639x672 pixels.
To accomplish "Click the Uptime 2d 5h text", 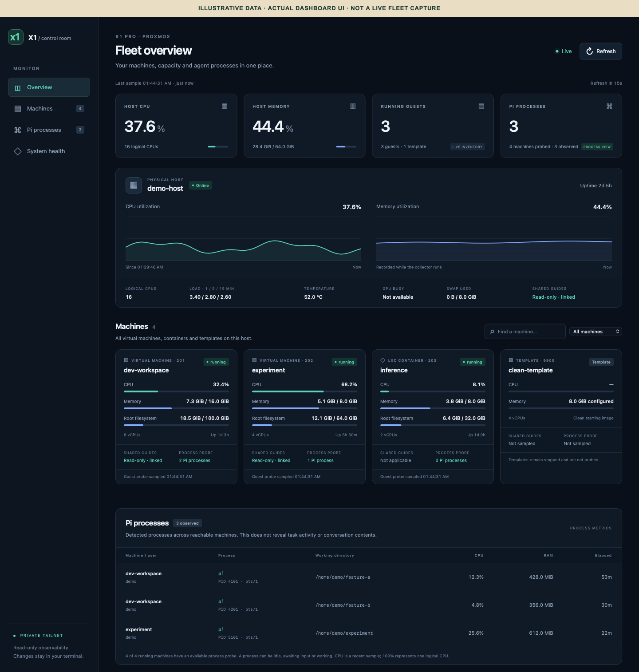I will coord(596,186).
